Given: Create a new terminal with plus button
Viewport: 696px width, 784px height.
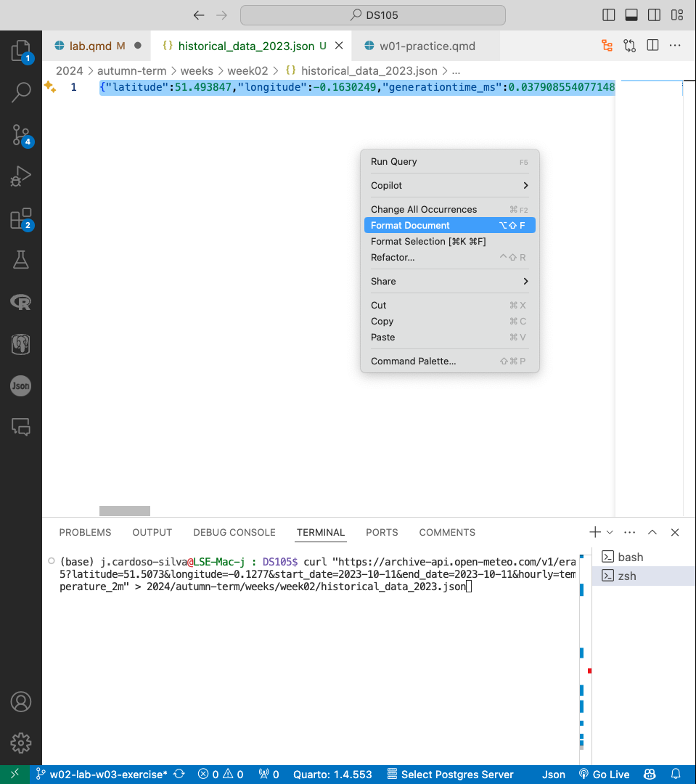Looking at the screenshot, I should [x=595, y=532].
